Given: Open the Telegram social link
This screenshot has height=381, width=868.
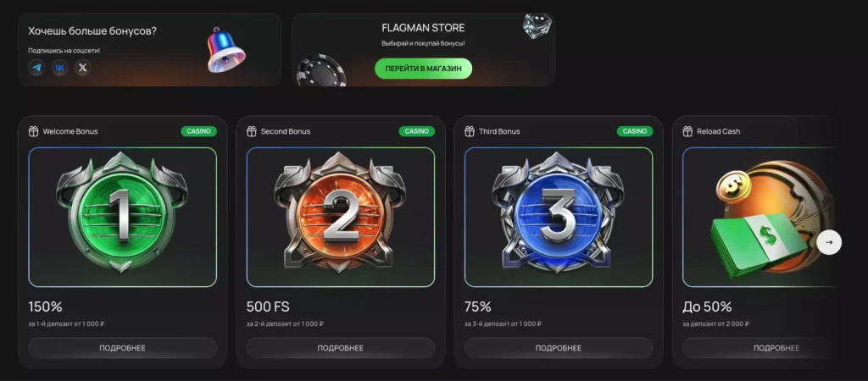Looking at the screenshot, I should (x=36, y=68).
